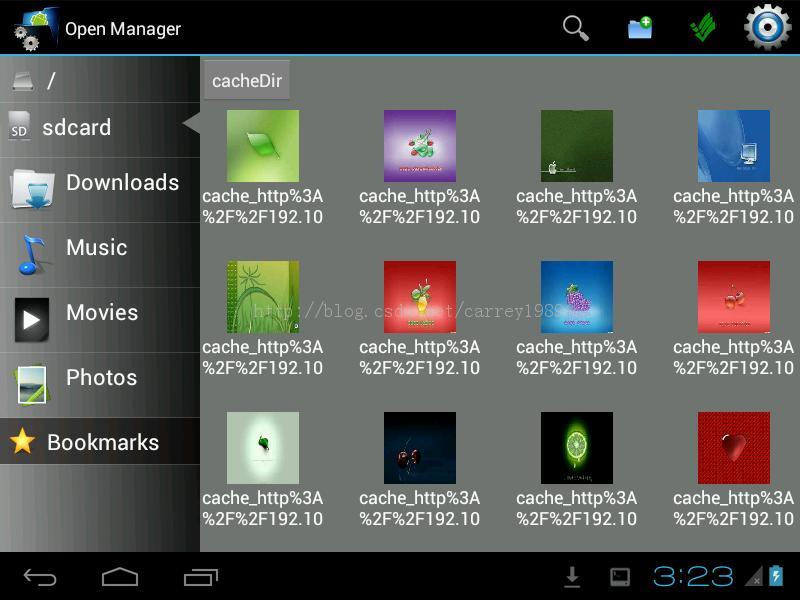
Task: Open settings with the gear icon
Action: coord(766,27)
